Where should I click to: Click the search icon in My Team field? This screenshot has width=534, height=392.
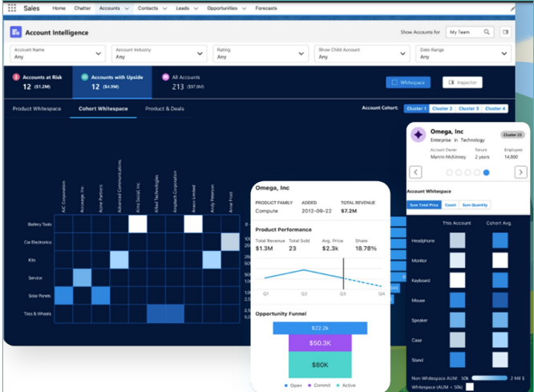coord(487,32)
